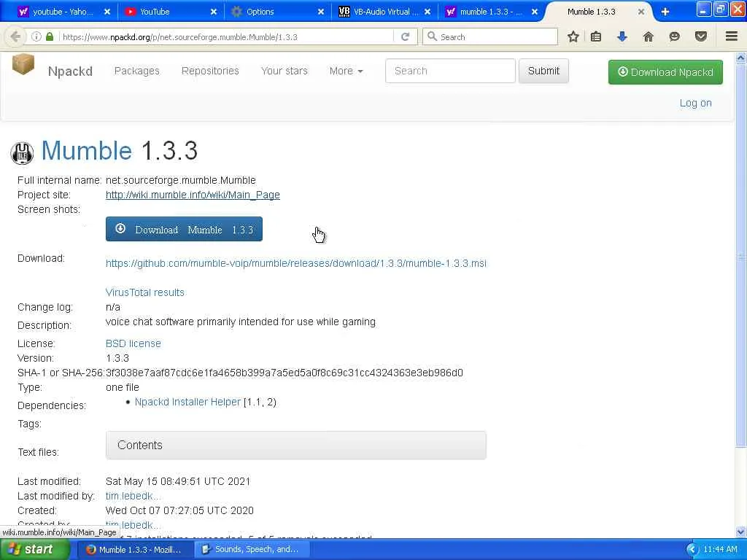Open the Last modified by tim.lebedk link
Viewport: 747px width, 560px height.
click(x=133, y=496)
